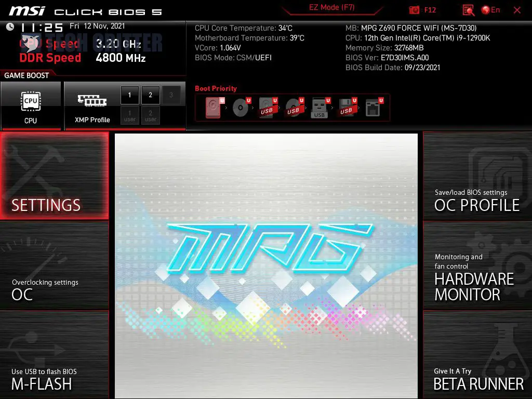The image size is (532, 399).
Task: Click the Memory Size: 32768MB line
Action: pyautogui.click(x=384, y=48)
